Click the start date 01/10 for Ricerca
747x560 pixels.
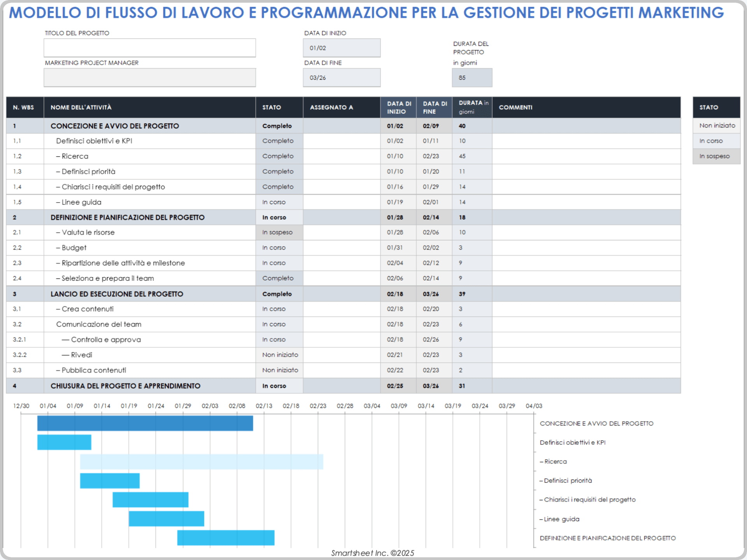click(398, 156)
